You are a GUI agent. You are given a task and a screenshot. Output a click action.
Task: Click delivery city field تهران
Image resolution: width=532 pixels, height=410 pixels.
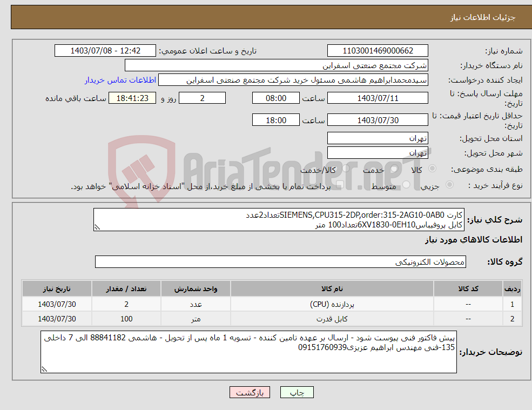pos(378,153)
